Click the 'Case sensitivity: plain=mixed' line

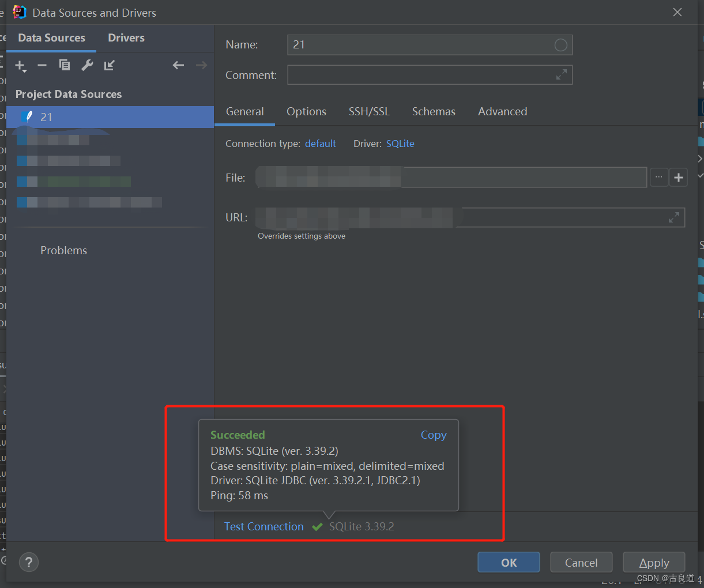[327, 466]
